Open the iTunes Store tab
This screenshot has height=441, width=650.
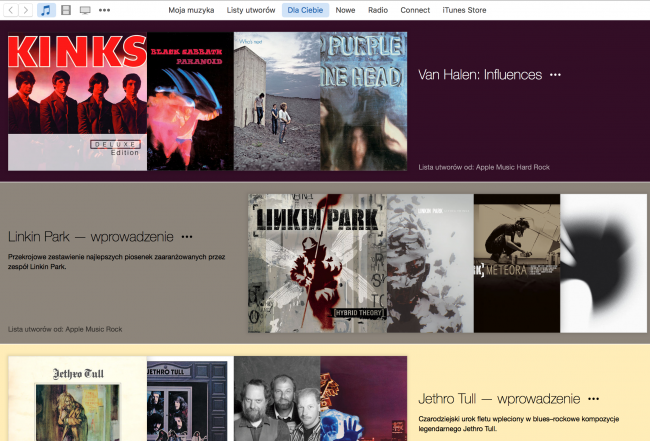[x=464, y=10]
